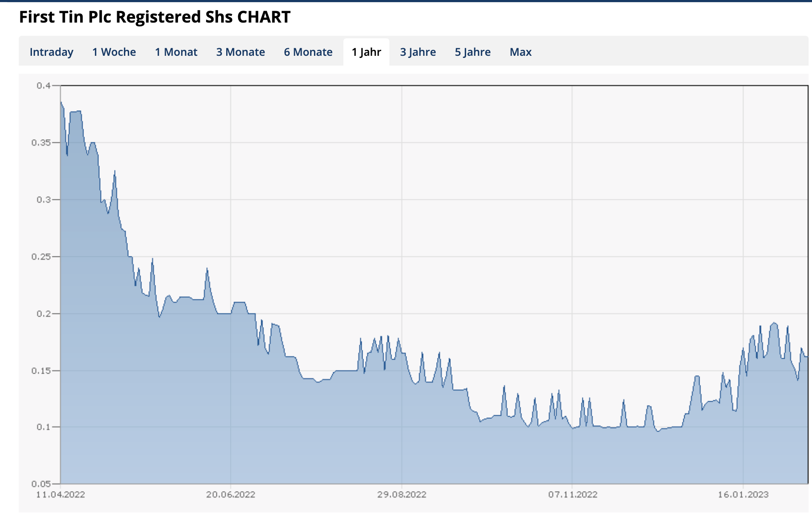The image size is (812, 518).
Task: Click the 0.05 y-axis label
Action: [41, 483]
